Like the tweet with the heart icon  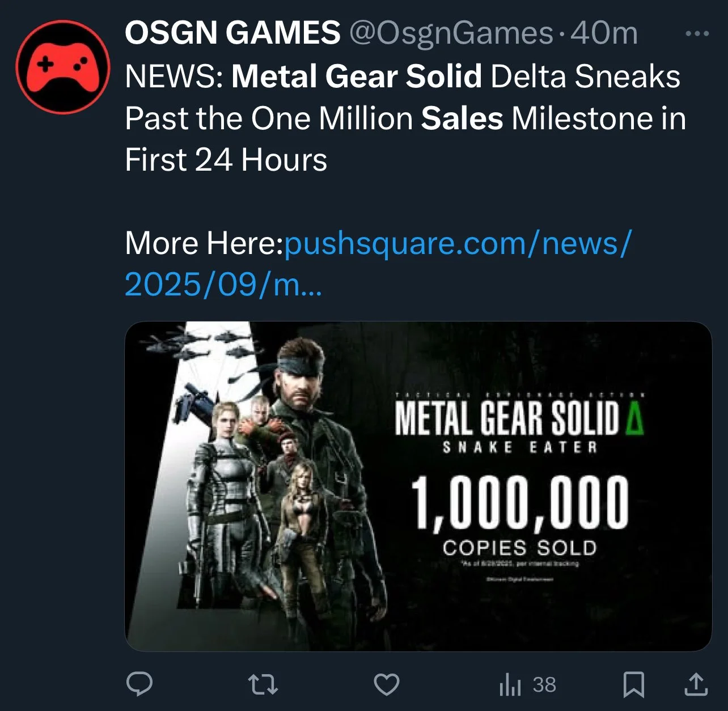(387, 684)
